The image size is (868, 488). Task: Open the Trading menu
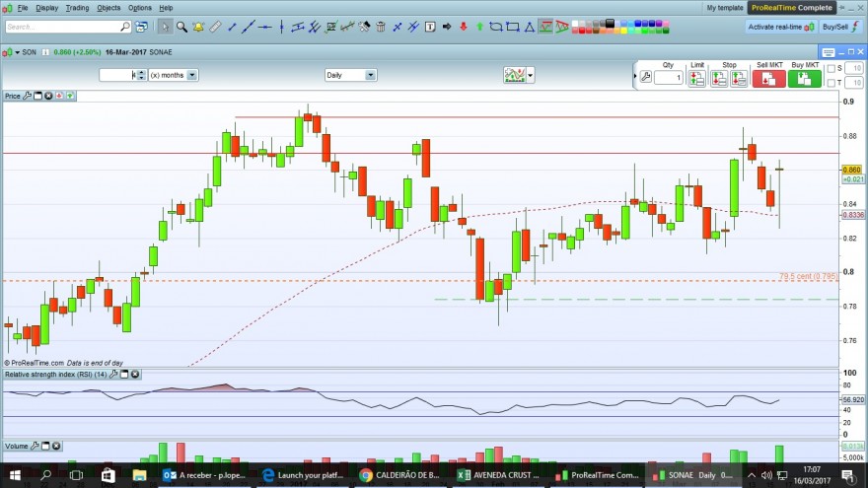tap(77, 8)
